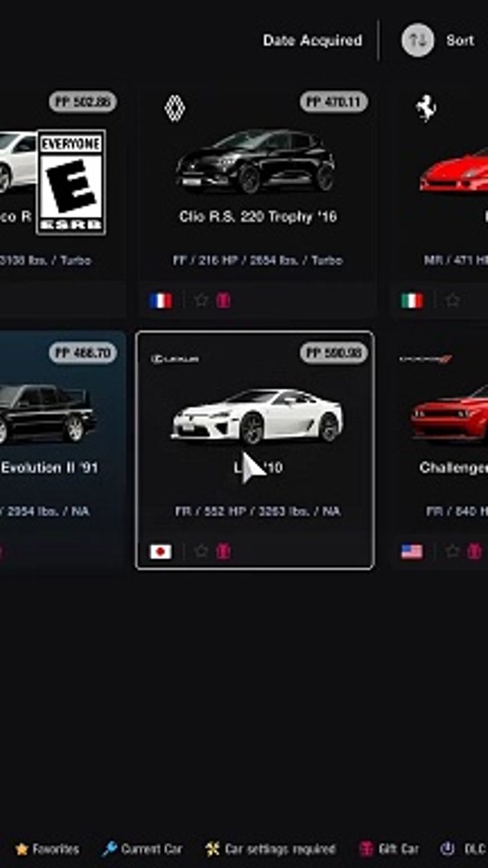Open the Date Acquired sort option
The height and width of the screenshot is (868, 488).
pyautogui.click(x=313, y=40)
